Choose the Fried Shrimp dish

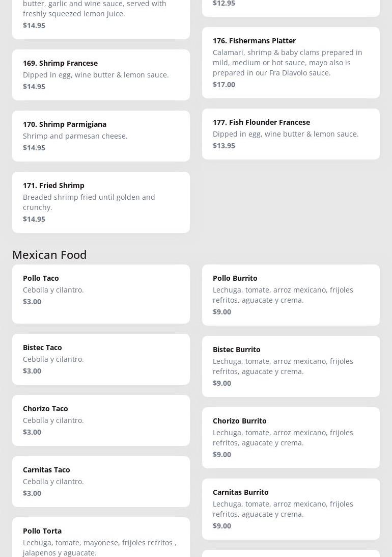tap(101, 202)
